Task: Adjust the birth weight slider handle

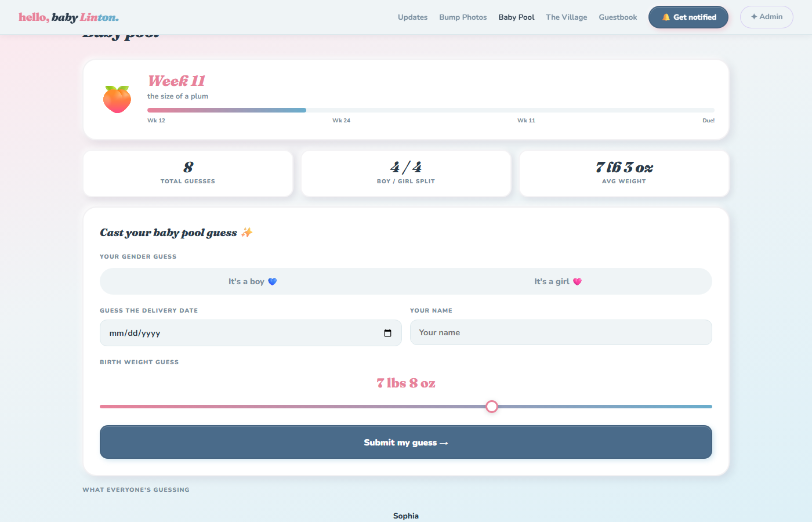Action: [x=492, y=407]
